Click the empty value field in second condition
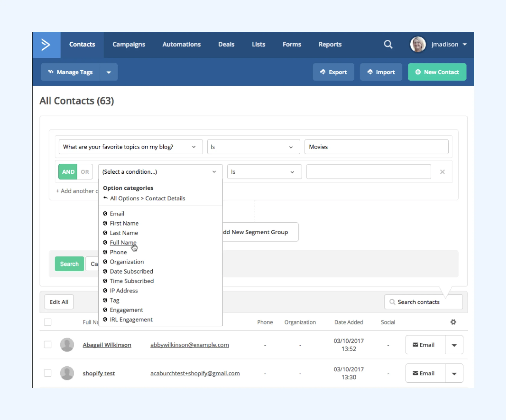 click(369, 172)
